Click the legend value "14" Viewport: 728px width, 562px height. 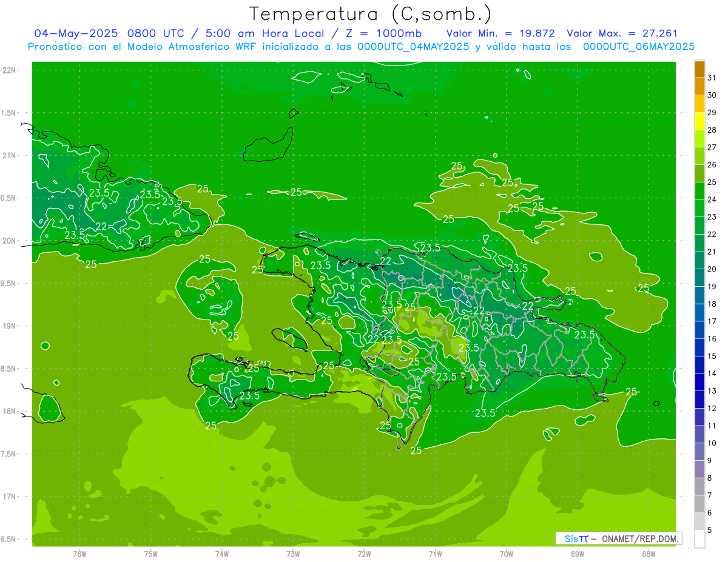712,373
